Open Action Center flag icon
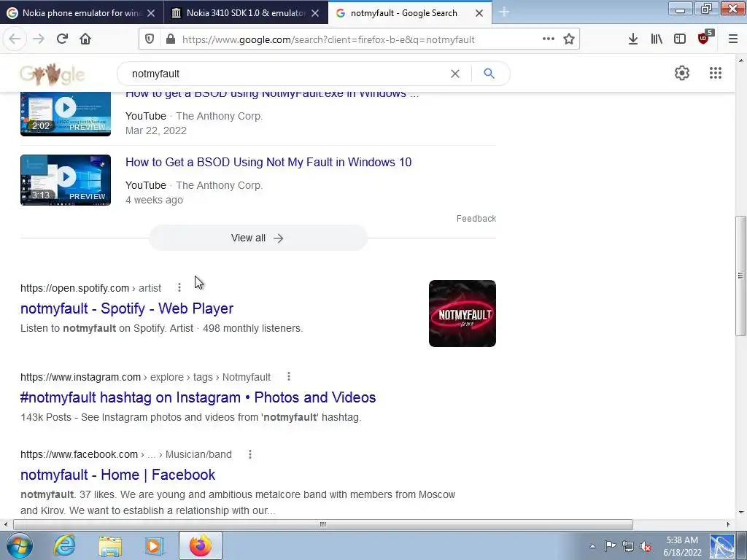This screenshot has width=747, height=560. [x=610, y=546]
